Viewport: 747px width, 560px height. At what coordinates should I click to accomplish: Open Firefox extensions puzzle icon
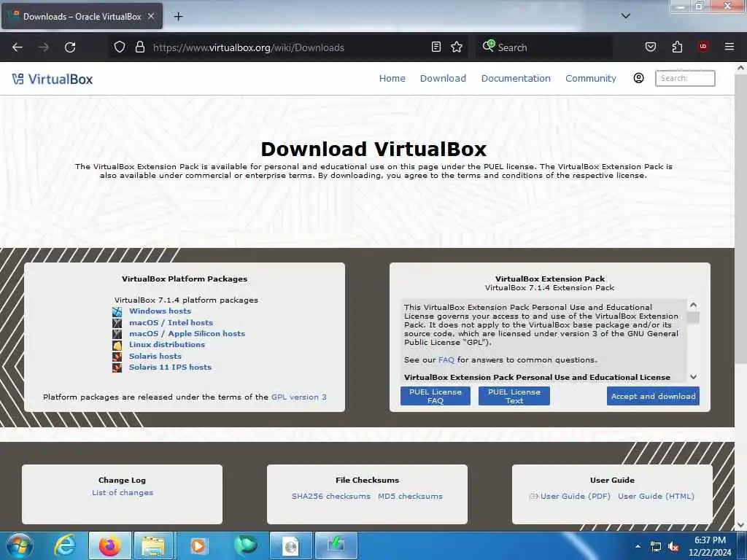[677, 47]
